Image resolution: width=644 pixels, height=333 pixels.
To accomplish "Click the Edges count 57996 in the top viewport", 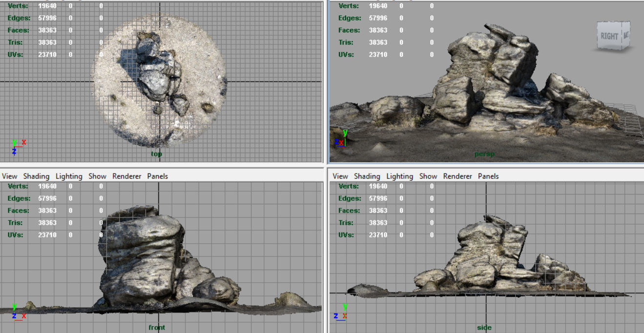I will point(47,18).
